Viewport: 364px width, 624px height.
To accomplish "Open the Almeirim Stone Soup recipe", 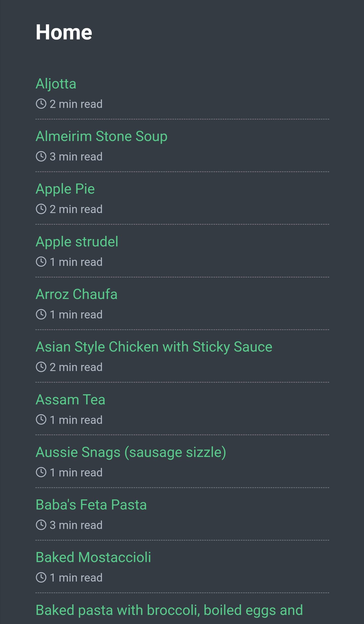I will 101,136.
